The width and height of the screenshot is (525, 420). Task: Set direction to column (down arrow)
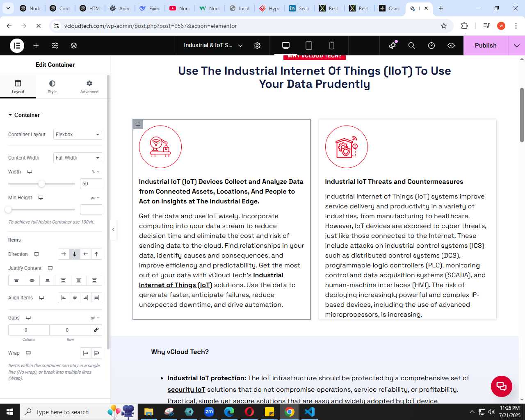pos(74,254)
